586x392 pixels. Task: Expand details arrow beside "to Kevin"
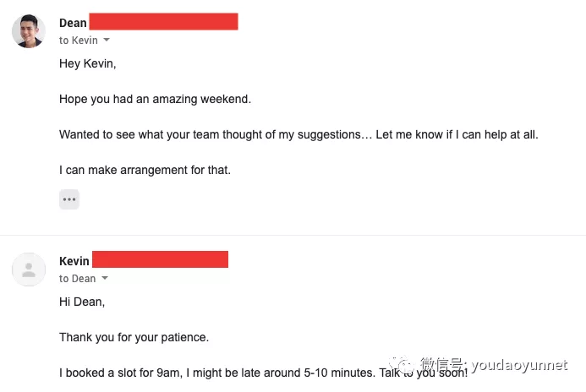107,41
